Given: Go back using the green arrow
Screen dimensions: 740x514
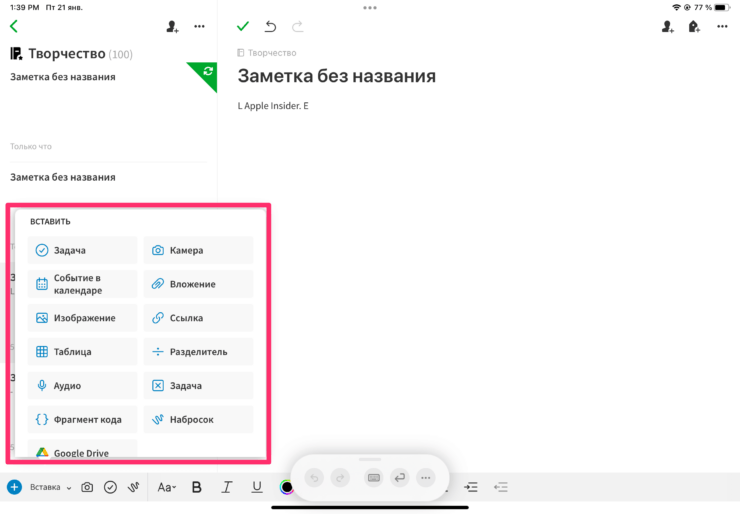Looking at the screenshot, I should 13,27.
